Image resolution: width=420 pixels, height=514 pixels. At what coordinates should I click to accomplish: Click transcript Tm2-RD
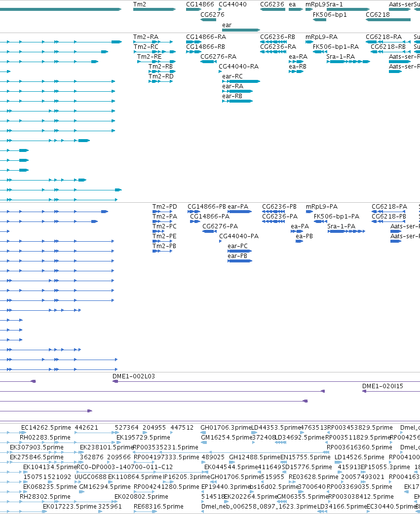161,81
